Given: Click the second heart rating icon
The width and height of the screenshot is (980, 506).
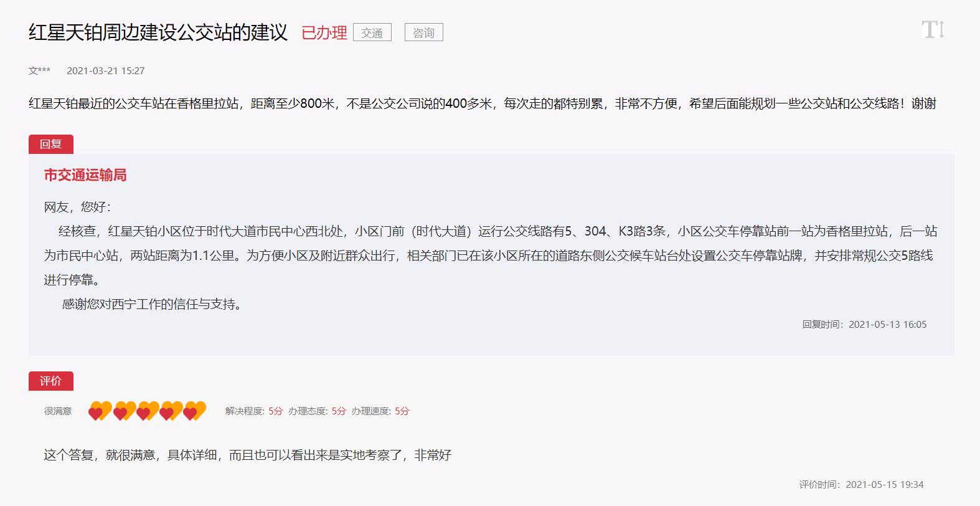Looking at the screenshot, I should click(123, 411).
